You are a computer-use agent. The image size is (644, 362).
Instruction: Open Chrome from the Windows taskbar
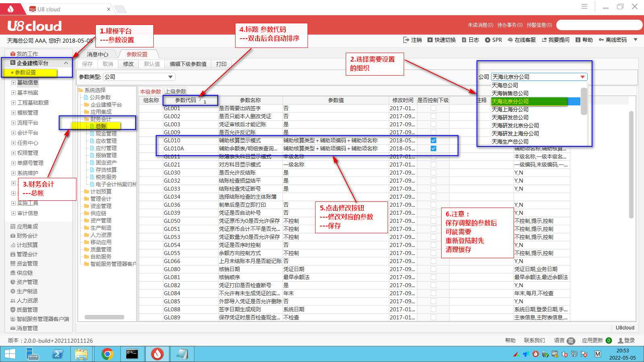pyautogui.click(x=107, y=354)
